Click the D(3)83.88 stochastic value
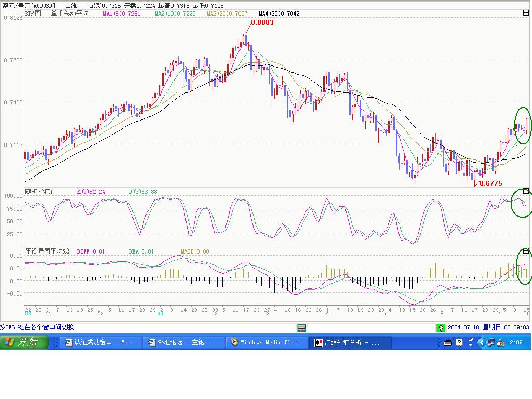Image resolution: width=532 pixels, height=399 pixels. tap(143, 192)
